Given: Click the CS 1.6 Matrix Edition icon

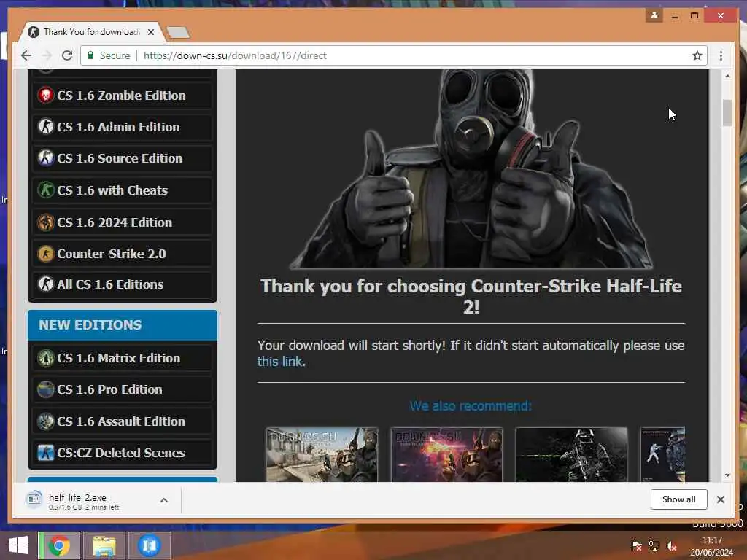Looking at the screenshot, I should (x=46, y=358).
